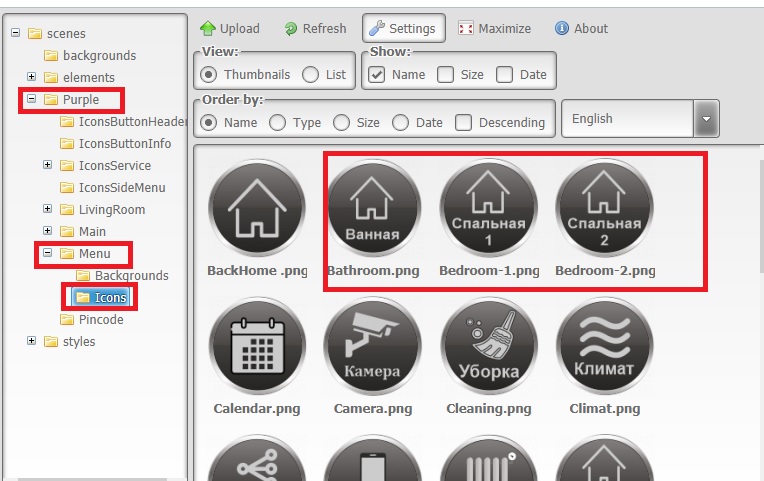The width and height of the screenshot is (764, 481).
Task: Select the Climat.png waves icon
Action: (x=605, y=346)
